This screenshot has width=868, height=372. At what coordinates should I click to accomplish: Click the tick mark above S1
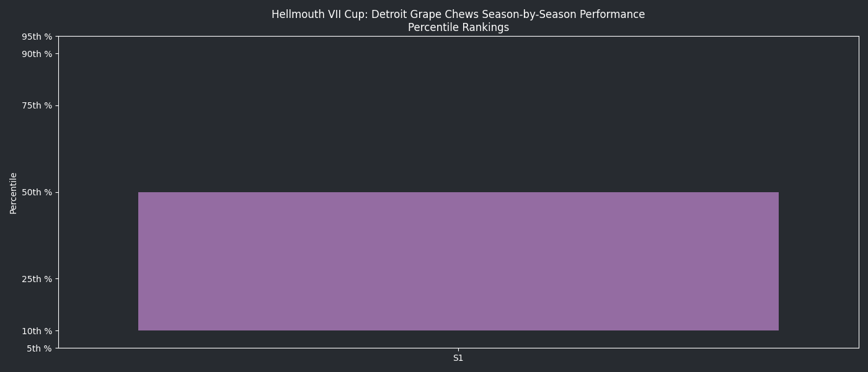tap(458, 350)
